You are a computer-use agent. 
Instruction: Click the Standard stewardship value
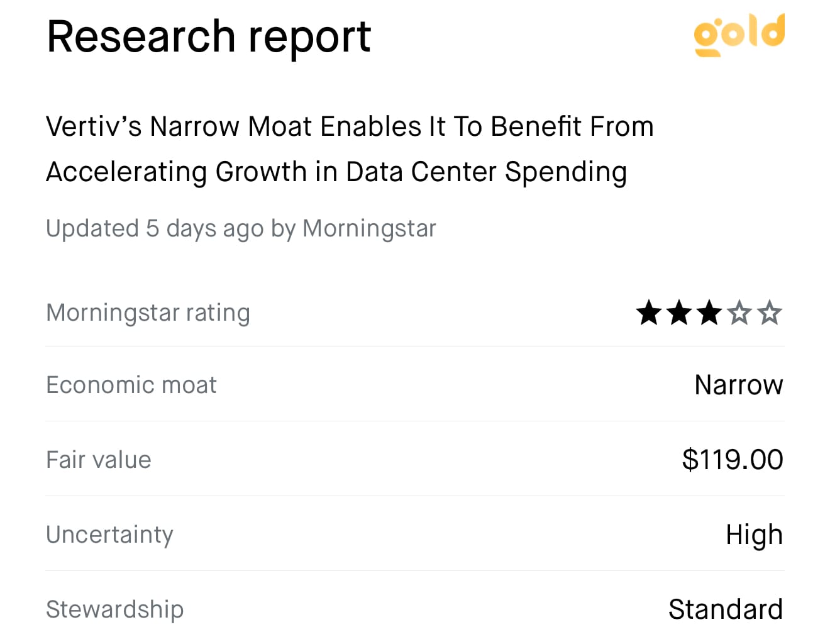[x=726, y=609]
